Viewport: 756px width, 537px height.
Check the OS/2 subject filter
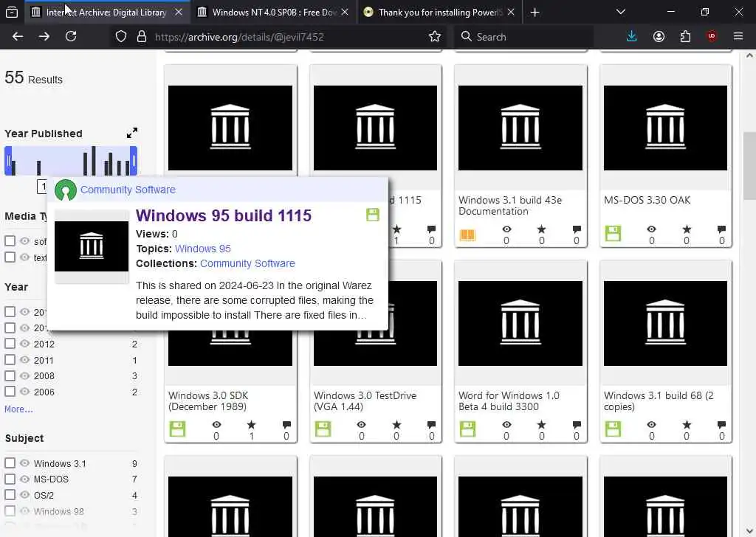tap(10, 495)
